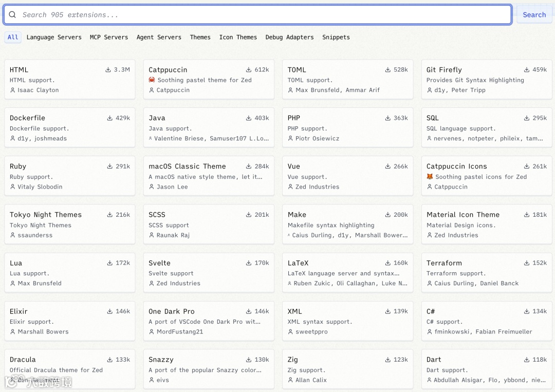Click the download icon on XML card
Image resolution: width=555 pixels, height=392 pixels.
point(387,311)
